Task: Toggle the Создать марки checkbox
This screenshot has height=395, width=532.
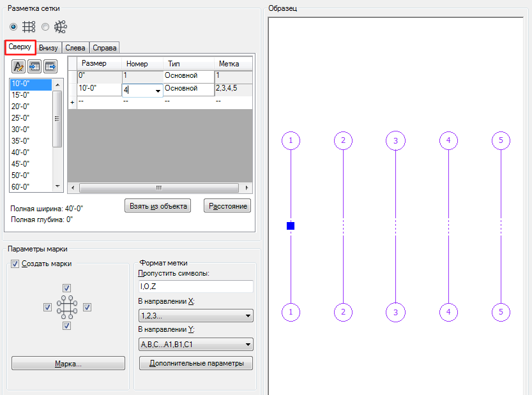Action: [15, 264]
